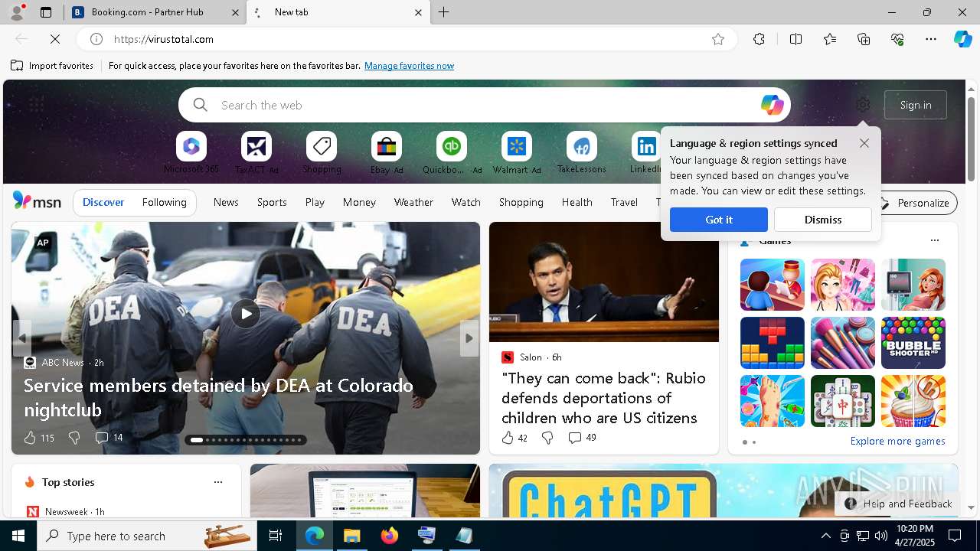The width and height of the screenshot is (980, 551).
Task: Open the browser profile icon
Action: point(16,12)
